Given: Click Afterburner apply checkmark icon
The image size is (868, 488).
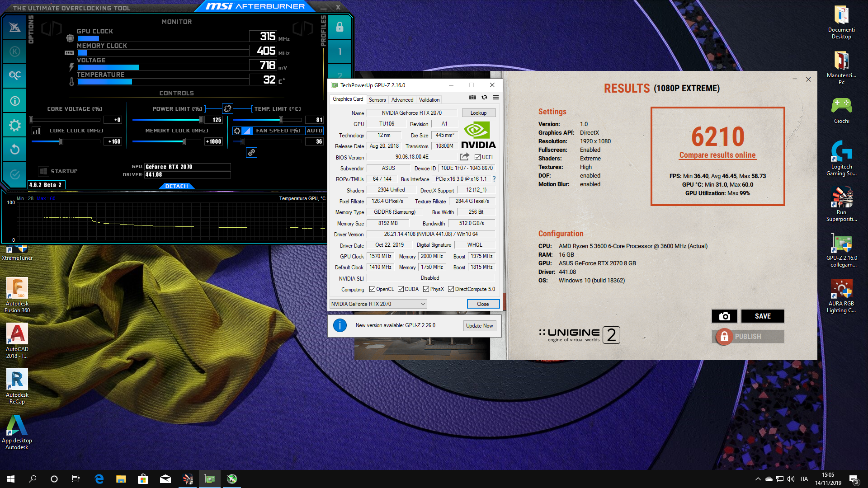Looking at the screenshot, I should click(x=14, y=174).
